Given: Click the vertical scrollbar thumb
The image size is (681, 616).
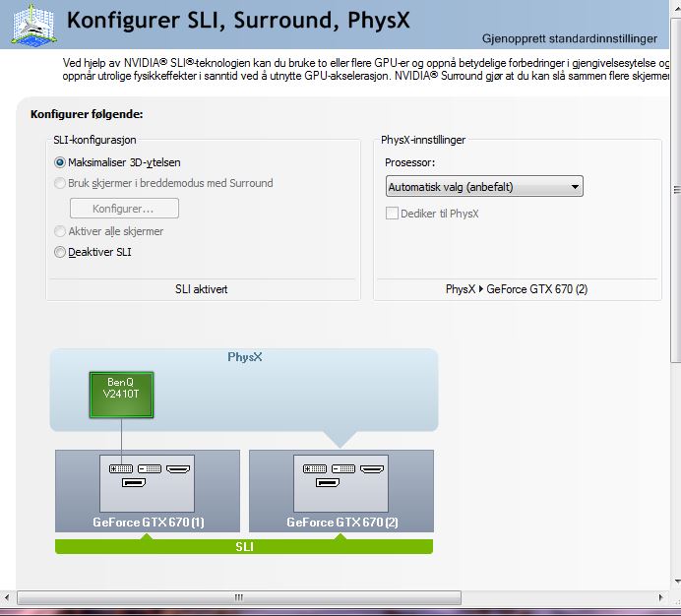Looking at the screenshot, I should click(x=676, y=189).
